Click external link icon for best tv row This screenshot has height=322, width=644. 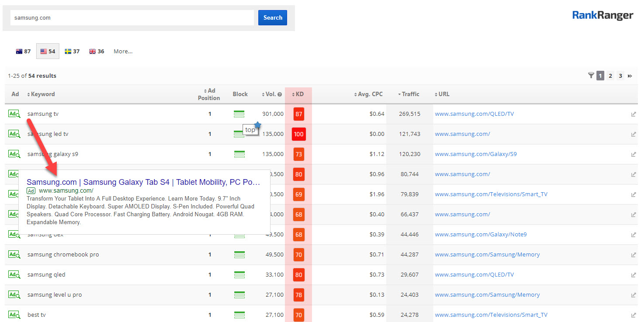pos(633,315)
